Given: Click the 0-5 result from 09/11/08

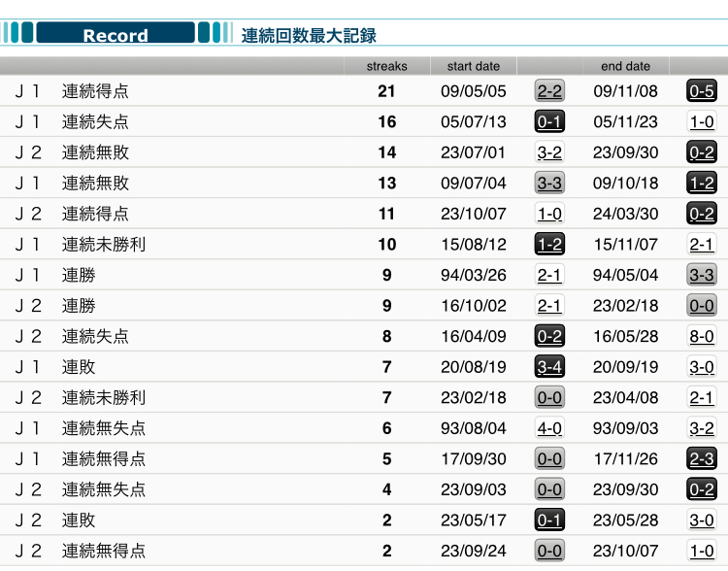Looking at the screenshot, I should (701, 91).
